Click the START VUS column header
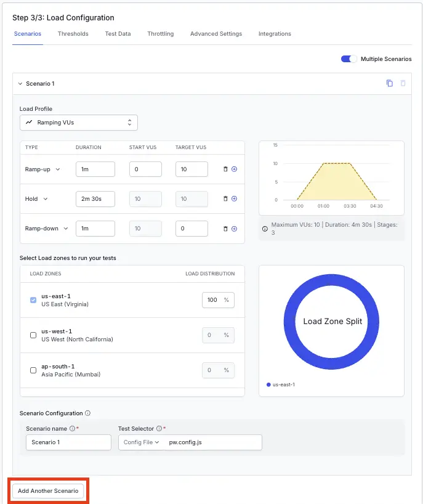Viewport: 423px width, 504px height. [x=143, y=147]
